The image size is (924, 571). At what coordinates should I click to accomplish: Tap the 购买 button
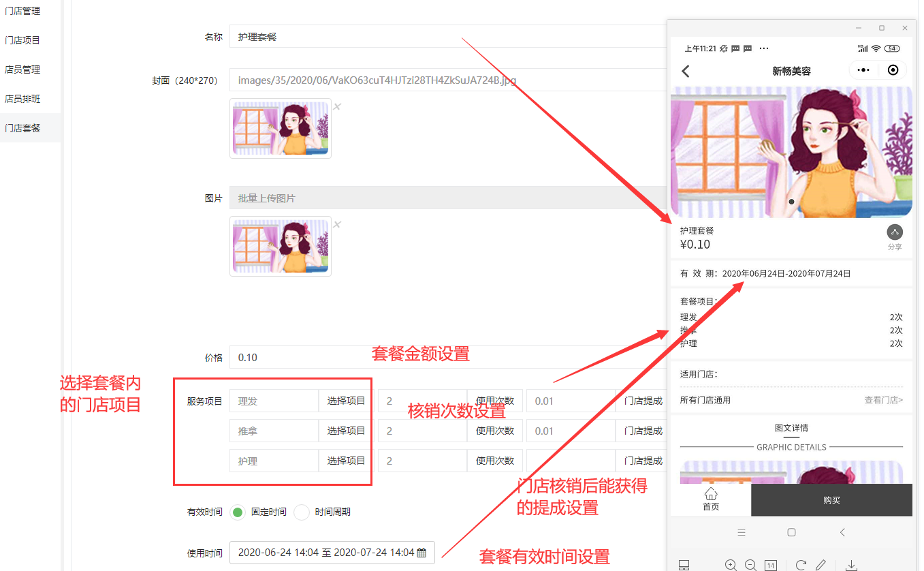[831, 500]
